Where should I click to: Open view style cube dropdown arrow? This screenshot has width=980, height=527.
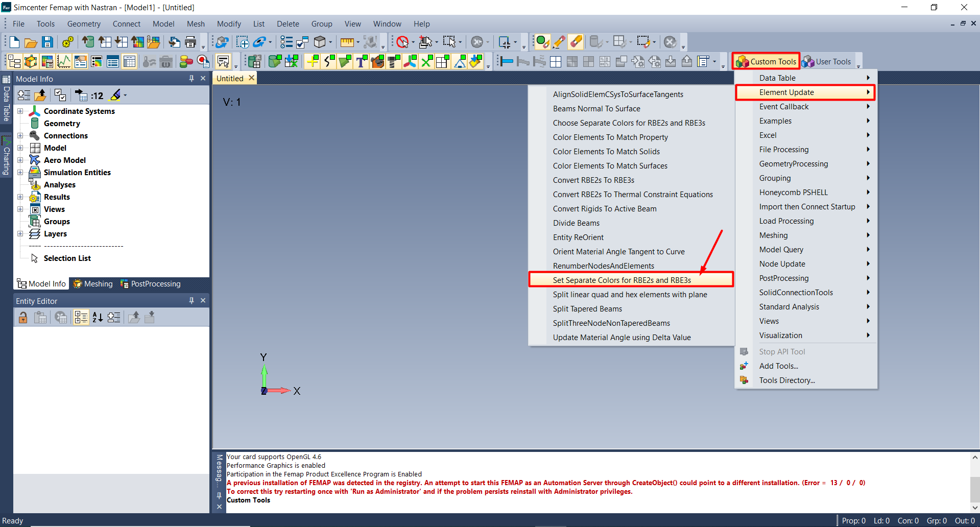pos(330,42)
